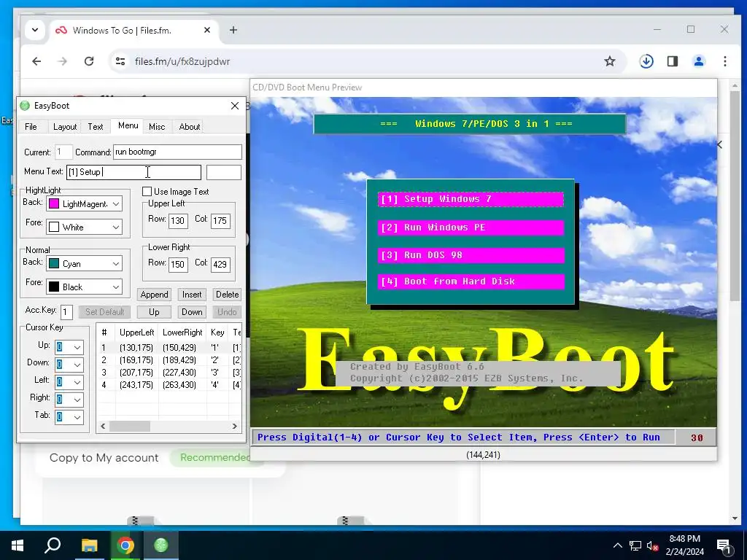The image size is (747, 560).
Task: Click [4] Boot from Hard Disk in preview
Action: [x=471, y=281]
